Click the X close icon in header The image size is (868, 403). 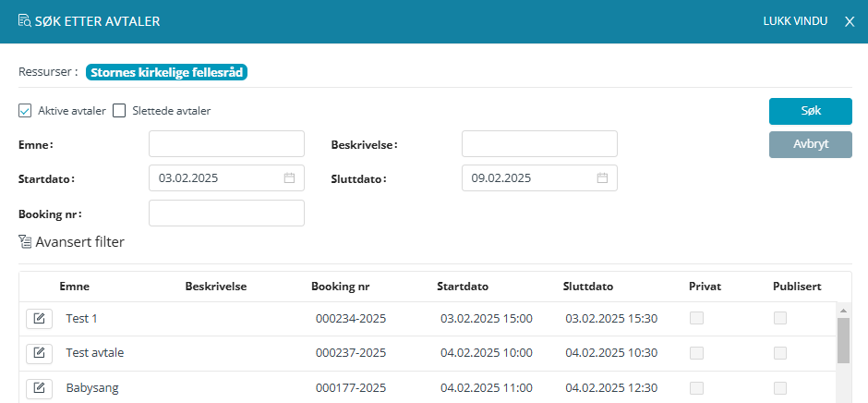click(x=850, y=21)
